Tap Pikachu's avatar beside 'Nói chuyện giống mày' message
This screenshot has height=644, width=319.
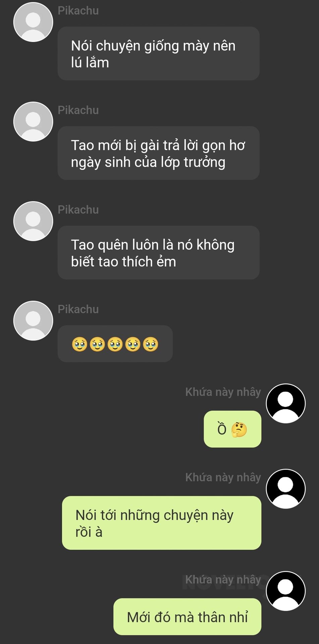33,22
